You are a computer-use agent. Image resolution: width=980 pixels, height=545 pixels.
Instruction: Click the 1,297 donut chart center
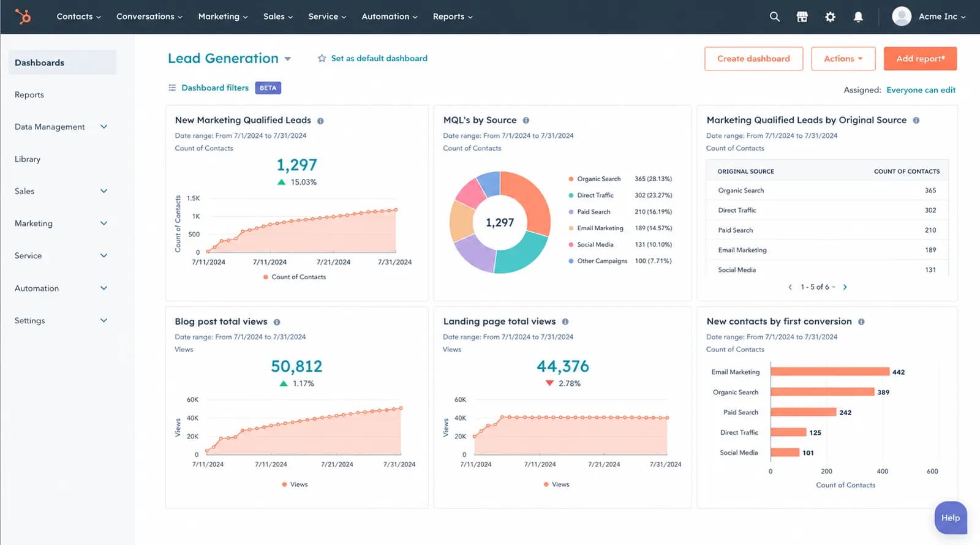[500, 223]
